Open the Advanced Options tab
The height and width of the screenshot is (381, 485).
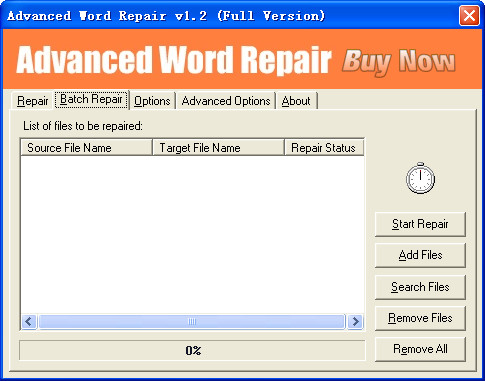[x=226, y=101]
